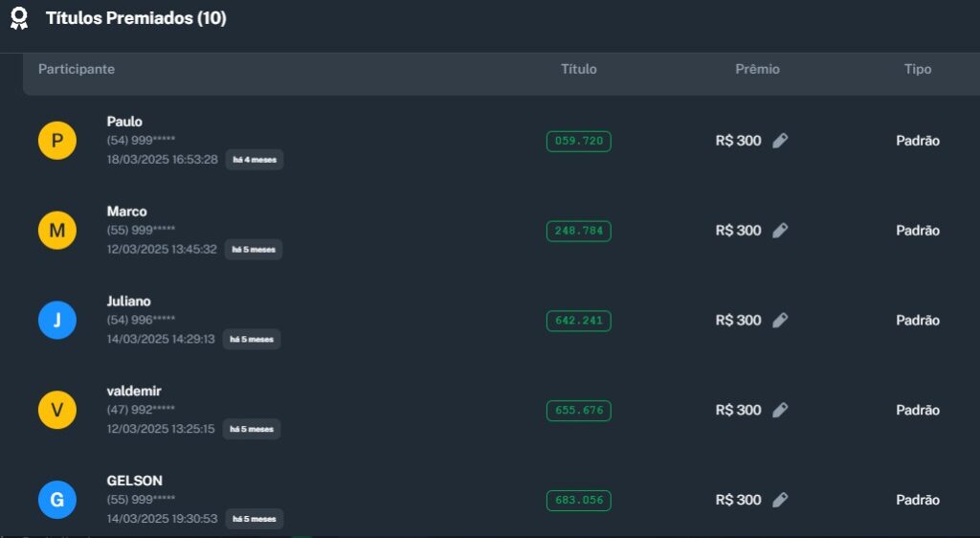This screenshot has height=538, width=980.
Task: Click the Título column header
Action: tap(578, 69)
